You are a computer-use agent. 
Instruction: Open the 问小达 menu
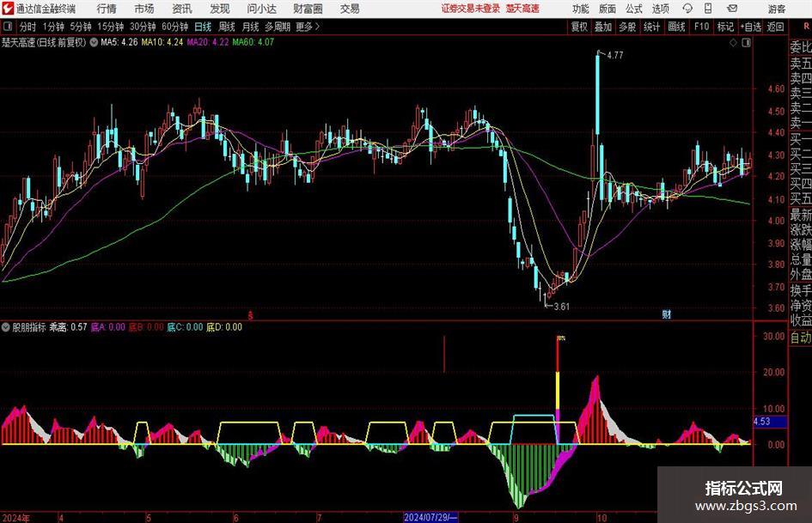click(261, 9)
